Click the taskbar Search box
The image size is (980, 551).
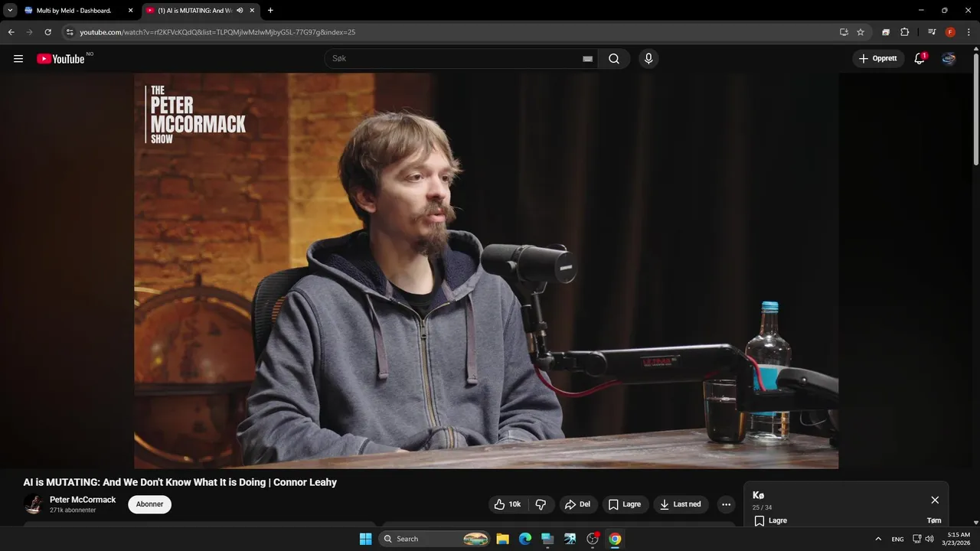pos(434,539)
